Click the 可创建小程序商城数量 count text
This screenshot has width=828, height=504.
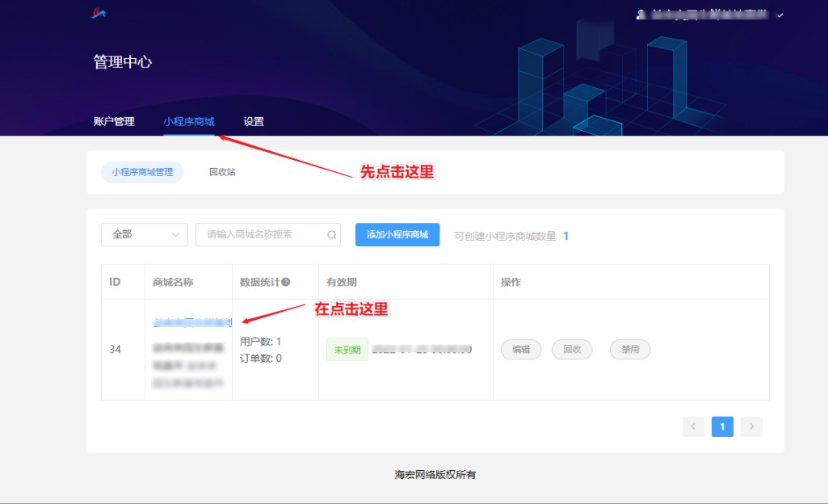[511, 236]
